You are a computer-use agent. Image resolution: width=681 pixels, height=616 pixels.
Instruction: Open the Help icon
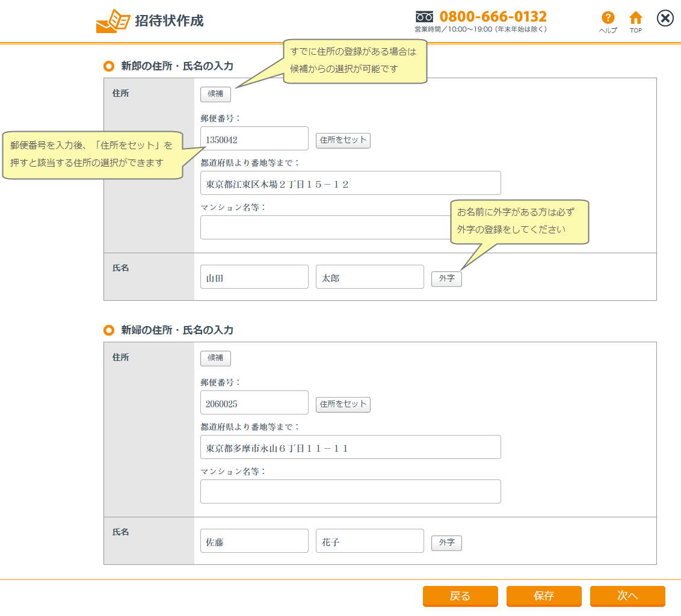click(608, 19)
